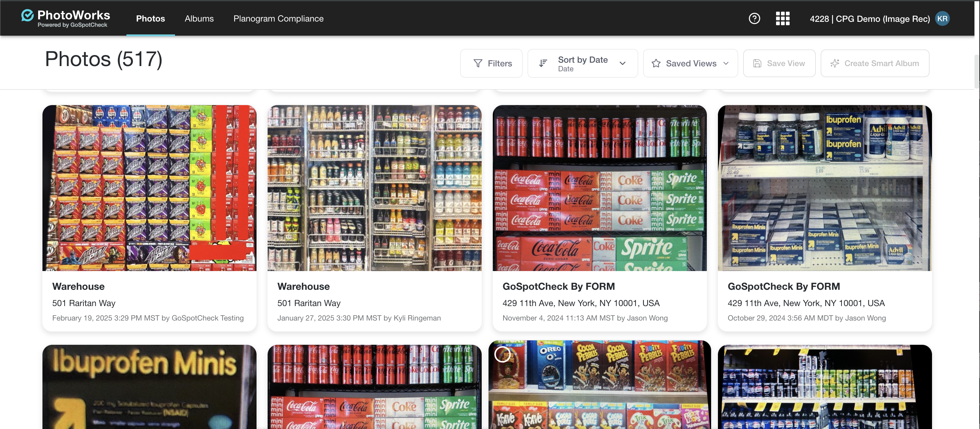
Task: Open the Planogram Compliance tab
Action: click(278, 19)
